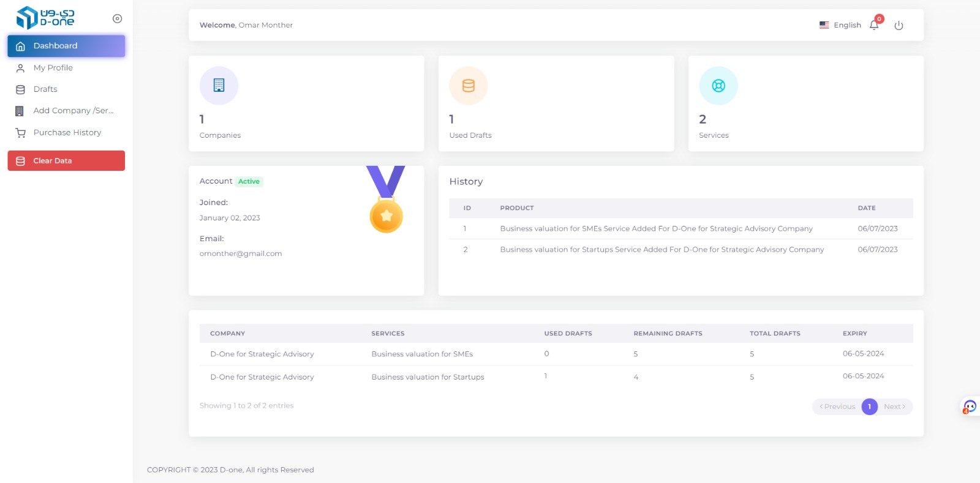Open the Drafts section
The image size is (980, 483).
click(45, 89)
